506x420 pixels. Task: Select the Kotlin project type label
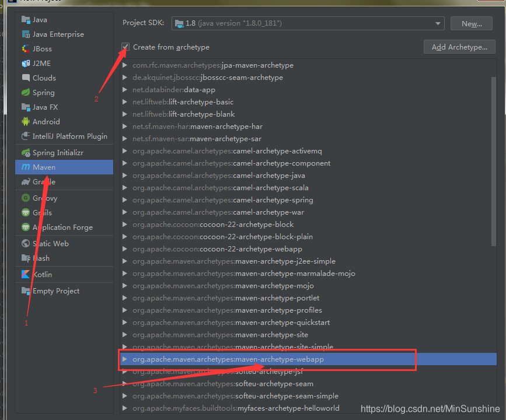[x=42, y=275]
